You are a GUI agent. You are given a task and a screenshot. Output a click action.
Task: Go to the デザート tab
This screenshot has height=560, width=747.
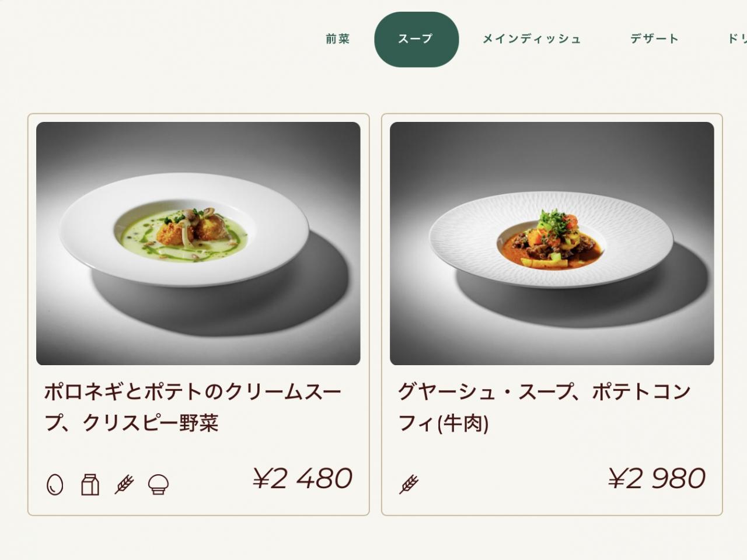pyautogui.click(x=654, y=39)
